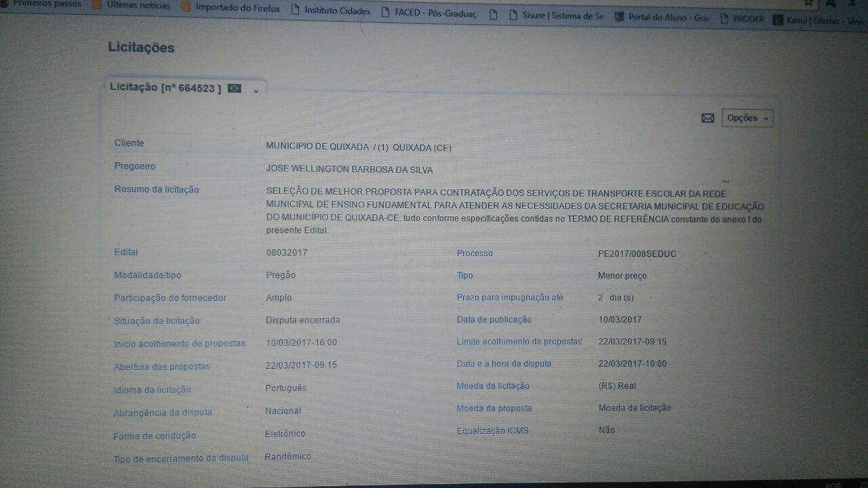Click the unlabeled page bookmark before Sisure
Image resolution: width=868 pixels, height=488 pixels.
493,14
